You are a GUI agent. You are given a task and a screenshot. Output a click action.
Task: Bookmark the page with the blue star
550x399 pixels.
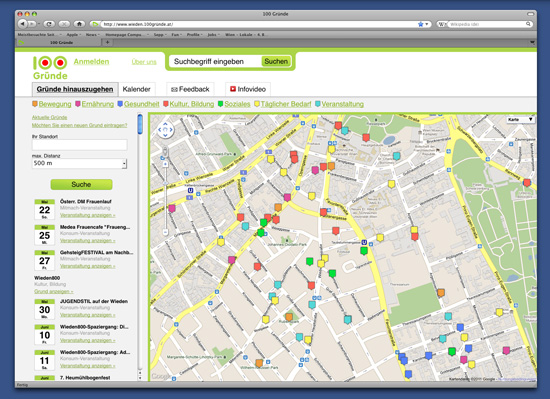[x=421, y=24]
